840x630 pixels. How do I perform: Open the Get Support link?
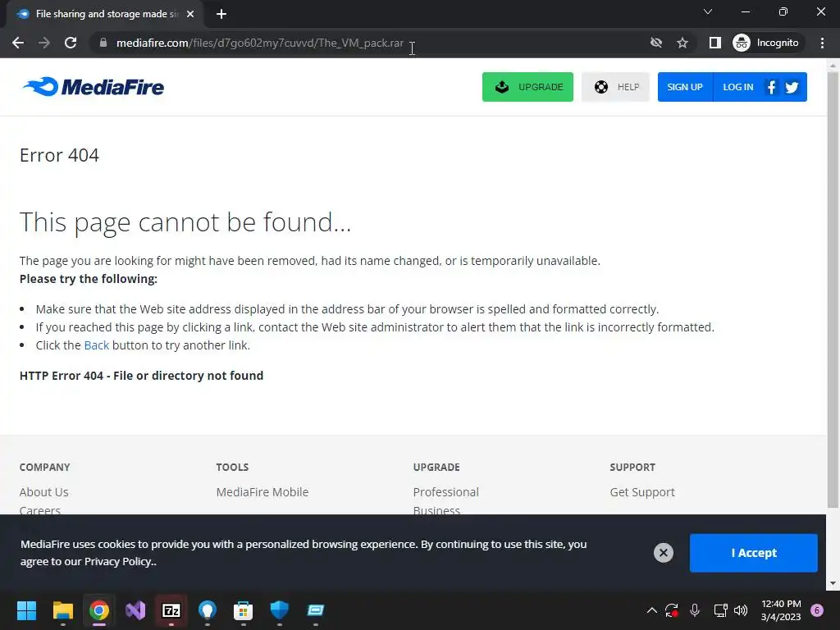coord(642,492)
